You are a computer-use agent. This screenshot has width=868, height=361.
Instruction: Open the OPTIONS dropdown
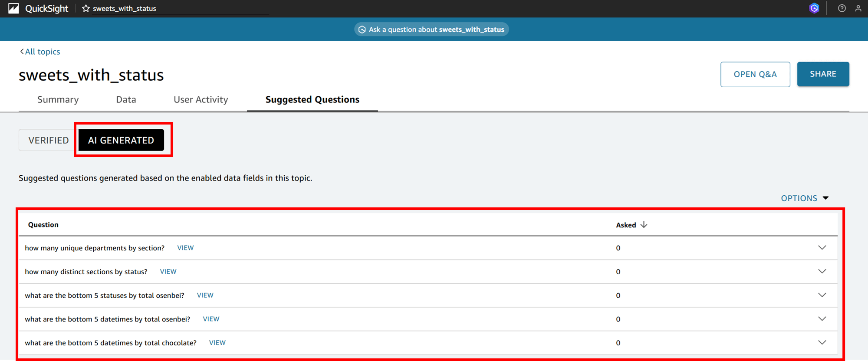(805, 198)
